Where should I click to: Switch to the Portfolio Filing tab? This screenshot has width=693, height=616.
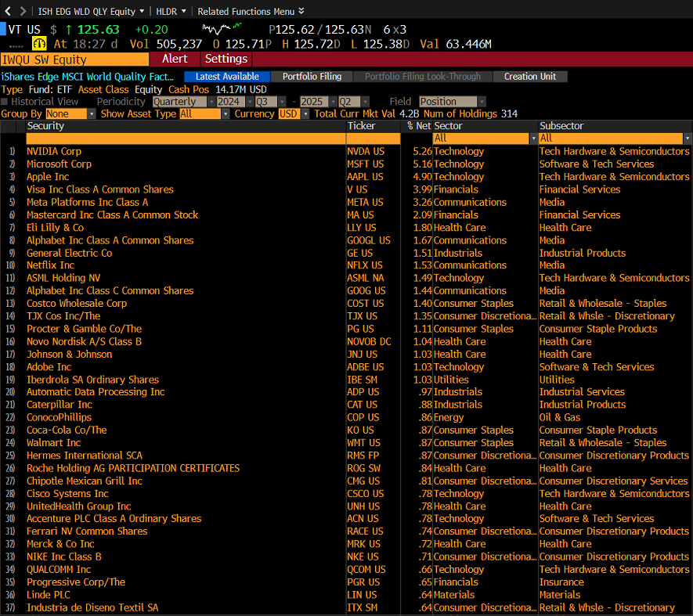click(x=312, y=77)
